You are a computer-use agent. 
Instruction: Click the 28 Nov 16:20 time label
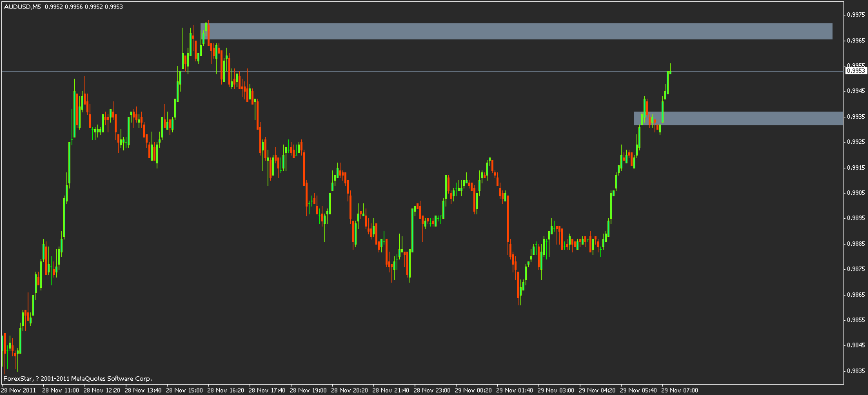(x=226, y=390)
